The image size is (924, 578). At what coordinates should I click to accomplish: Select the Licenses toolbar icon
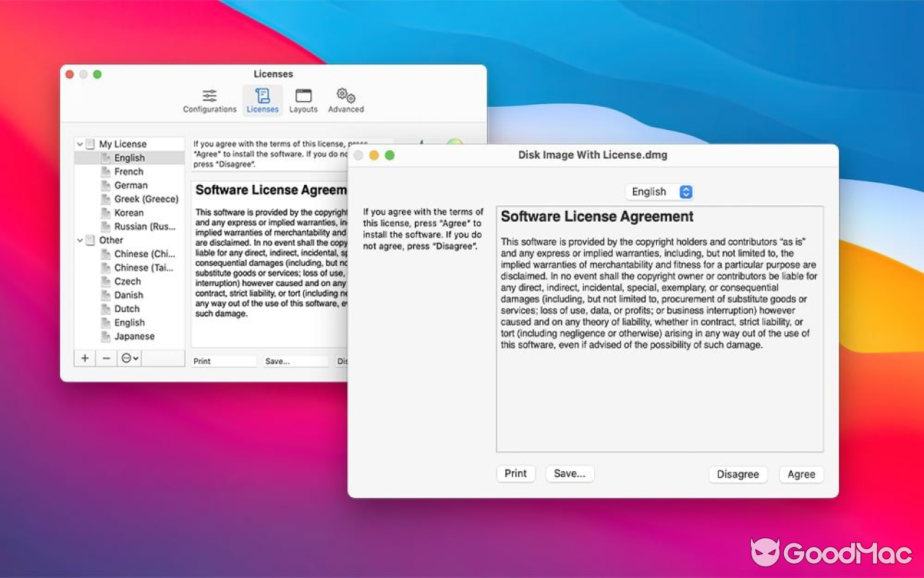point(262,100)
